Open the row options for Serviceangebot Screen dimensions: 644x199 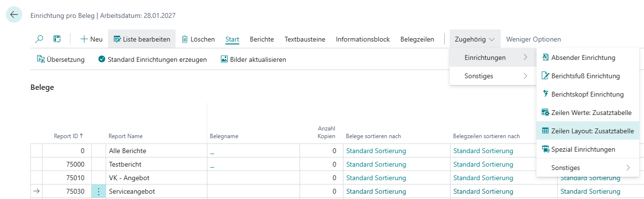click(98, 192)
